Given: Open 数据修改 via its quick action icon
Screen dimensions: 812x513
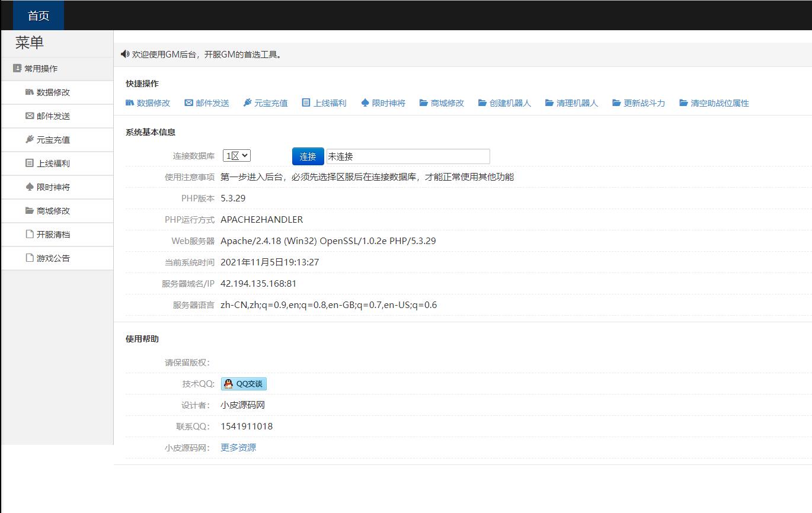Looking at the screenshot, I should (x=129, y=102).
